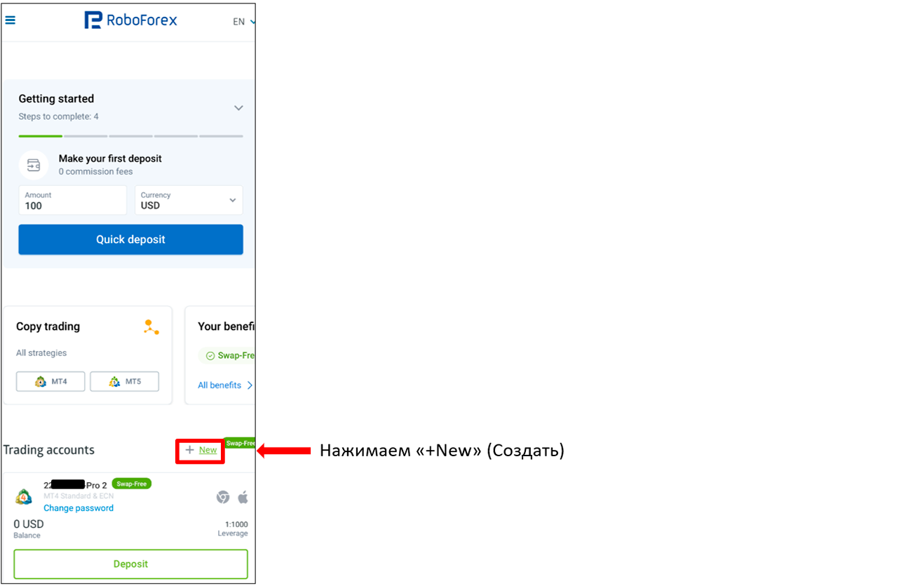The image size is (899, 588).
Task: Select MT4 copy trading strategies
Action: pyautogui.click(x=50, y=382)
